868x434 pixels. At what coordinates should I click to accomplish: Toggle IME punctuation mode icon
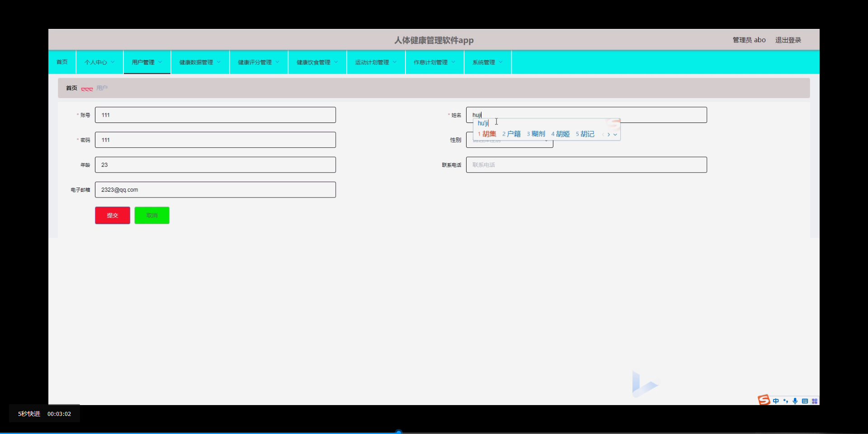[x=786, y=401]
